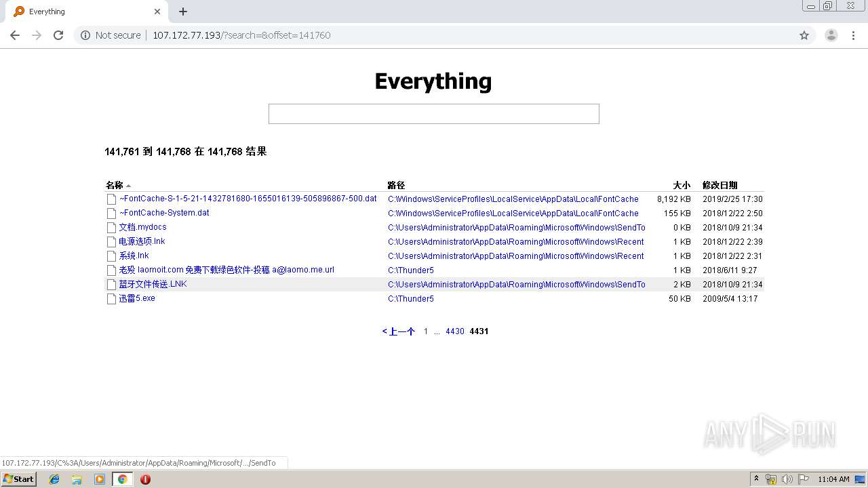Open SendTo path of 文档.mydocs
Screen dimensions: 868x488
(517, 228)
